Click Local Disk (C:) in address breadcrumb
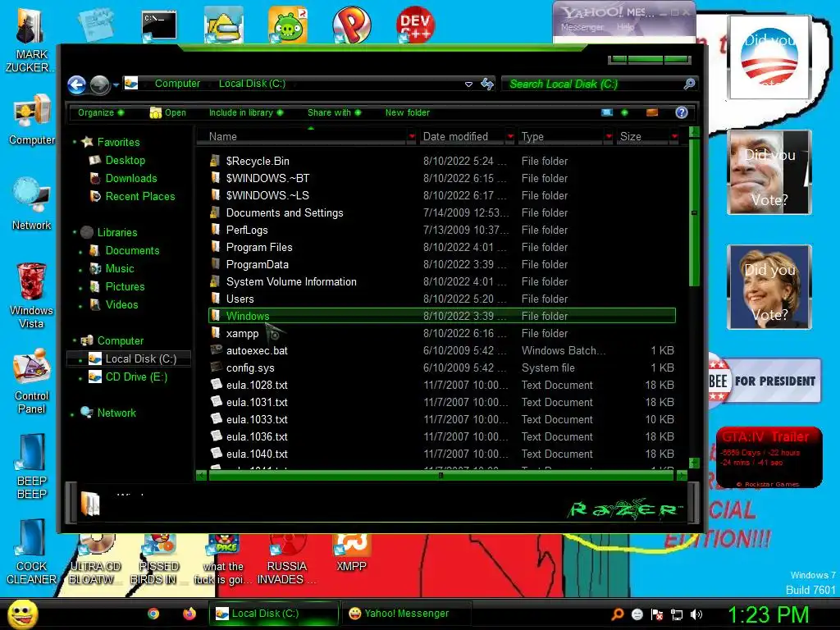The height and width of the screenshot is (630, 840). click(252, 84)
